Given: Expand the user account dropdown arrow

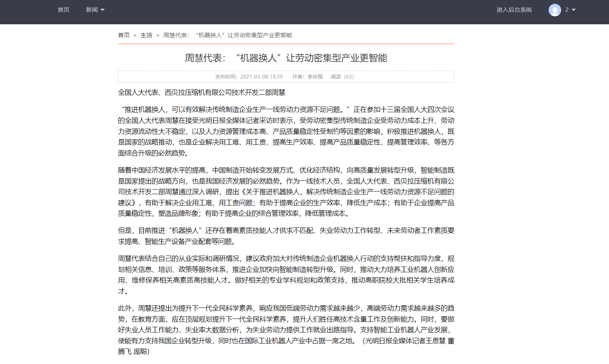Looking at the screenshot, I should pos(574,10).
